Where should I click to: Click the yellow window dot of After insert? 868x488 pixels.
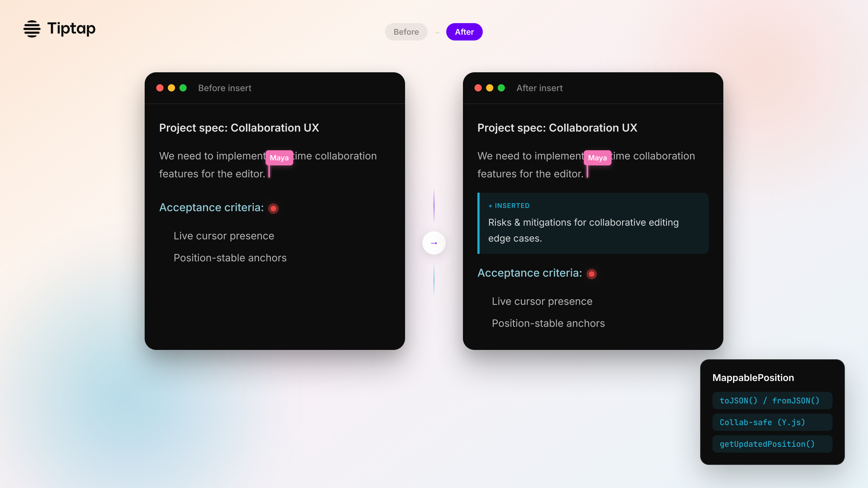tap(490, 88)
